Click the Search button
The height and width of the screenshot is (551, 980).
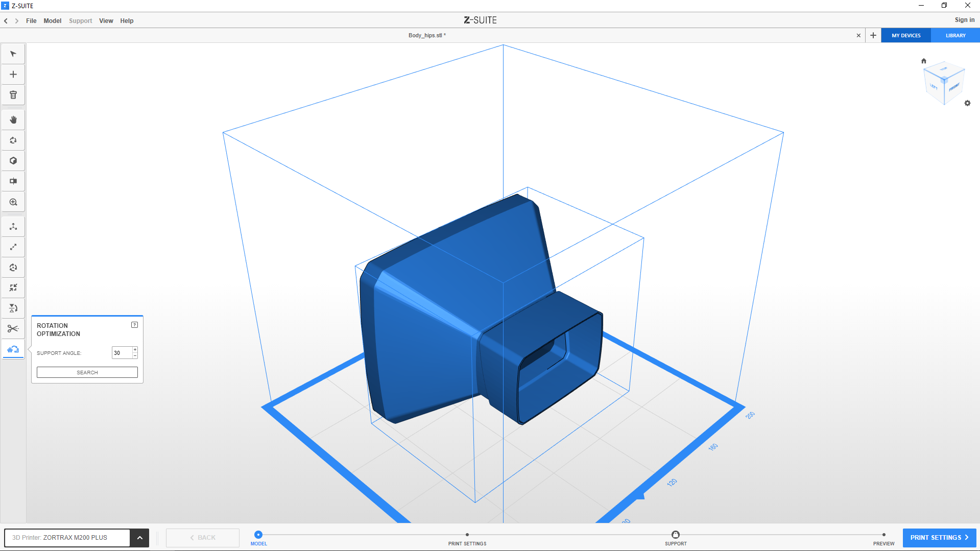point(87,372)
